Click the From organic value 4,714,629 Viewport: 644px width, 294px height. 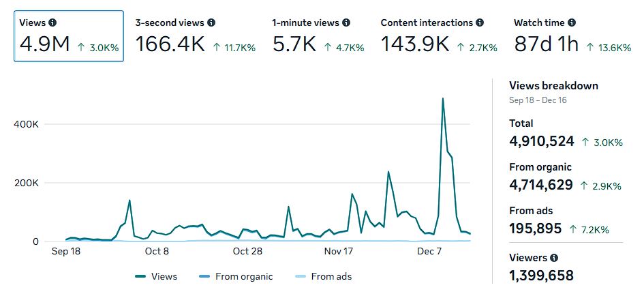point(540,185)
